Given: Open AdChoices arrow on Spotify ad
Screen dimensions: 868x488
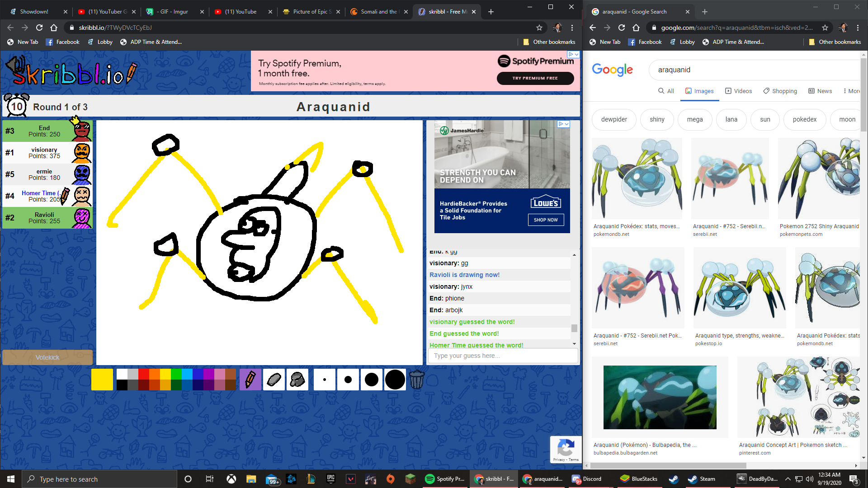Looking at the screenshot, I should coord(574,54).
